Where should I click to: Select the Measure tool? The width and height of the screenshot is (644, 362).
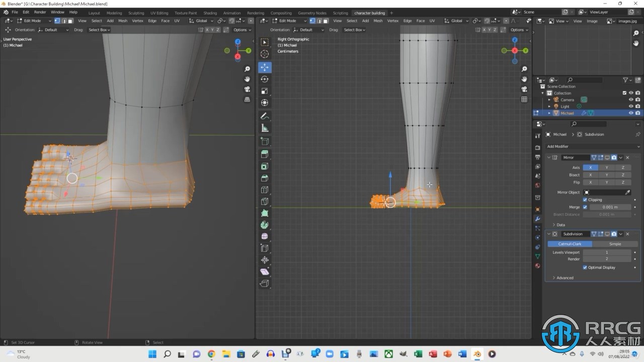265,128
